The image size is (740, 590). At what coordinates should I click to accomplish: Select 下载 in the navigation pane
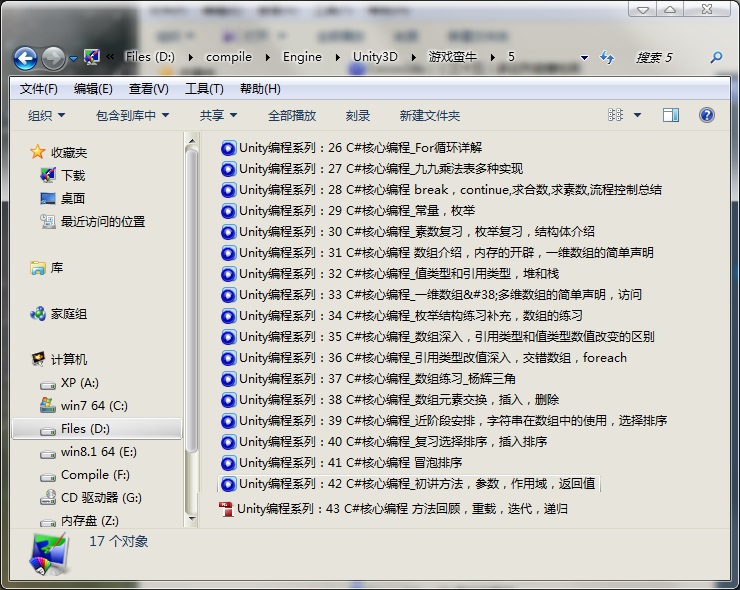(x=73, y=176)
